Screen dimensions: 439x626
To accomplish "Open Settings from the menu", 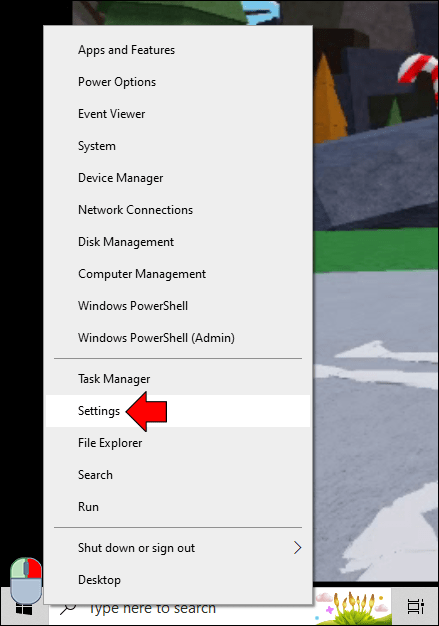I will [178, 411].
